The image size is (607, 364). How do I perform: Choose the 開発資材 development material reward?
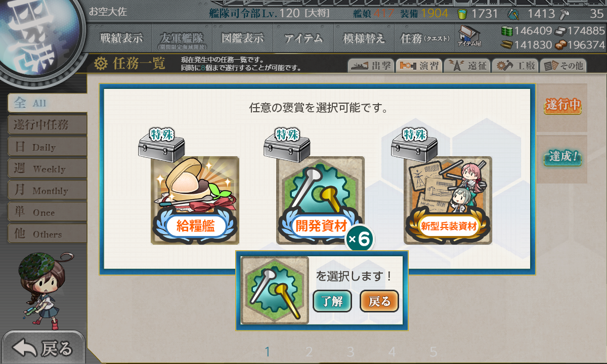(320, 201)
